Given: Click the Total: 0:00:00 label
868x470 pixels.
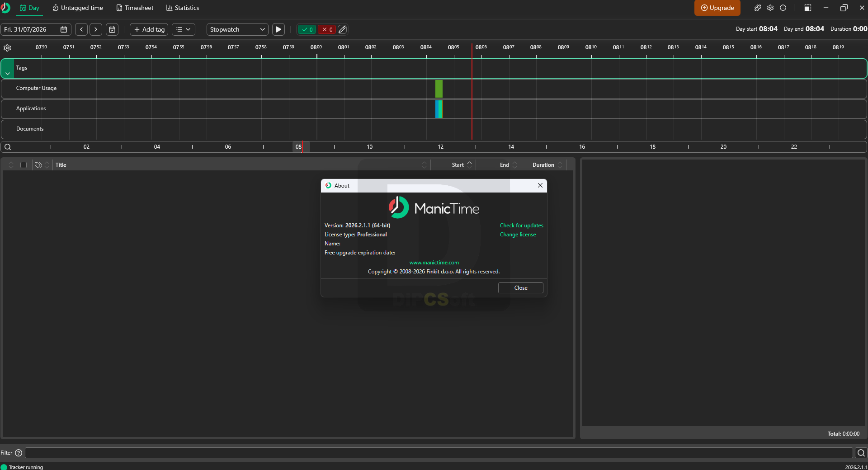Looking at the screenshot, I should (844, 434).
